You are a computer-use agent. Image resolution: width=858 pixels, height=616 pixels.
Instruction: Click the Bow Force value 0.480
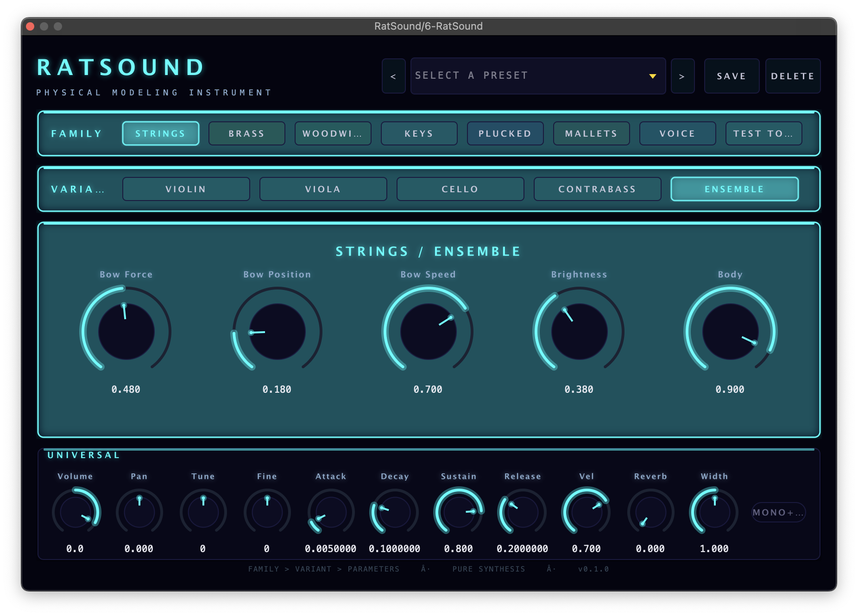tap(126, 390)
